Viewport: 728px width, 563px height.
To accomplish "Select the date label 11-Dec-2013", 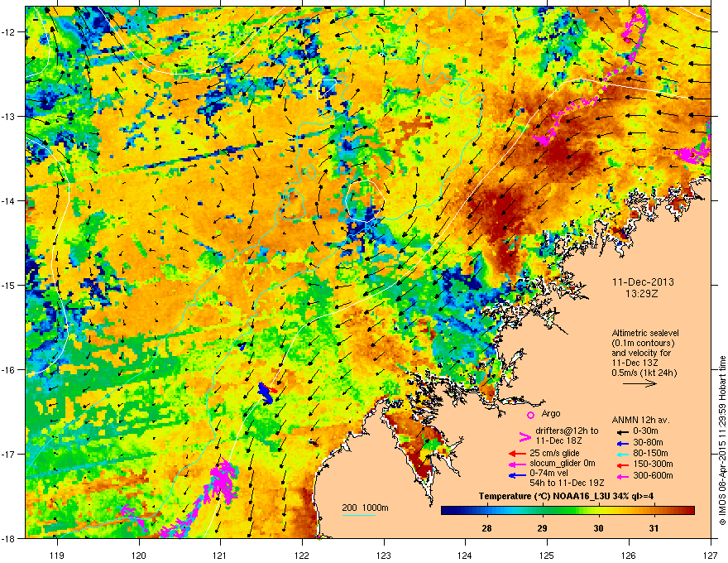I will coord(643,282).
